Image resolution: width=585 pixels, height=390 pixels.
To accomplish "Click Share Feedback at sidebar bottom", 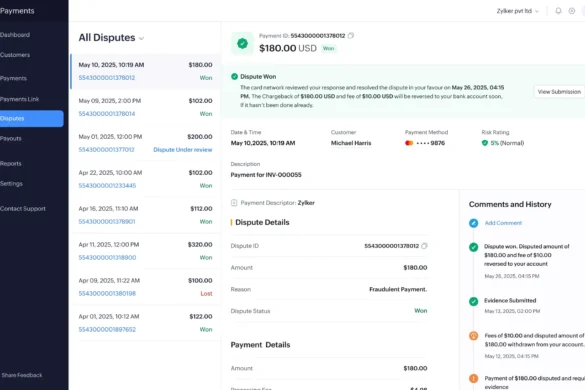I will coord(22,375).
